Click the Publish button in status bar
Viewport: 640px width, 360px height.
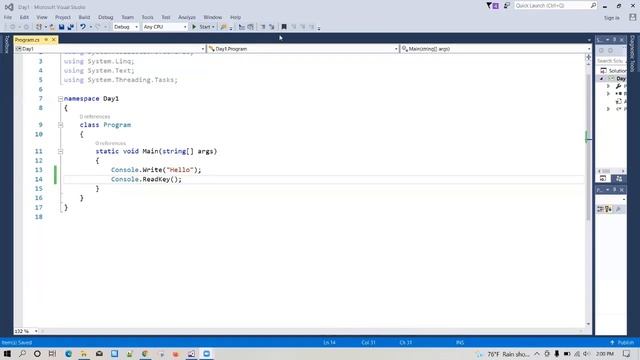coord(622,342)
